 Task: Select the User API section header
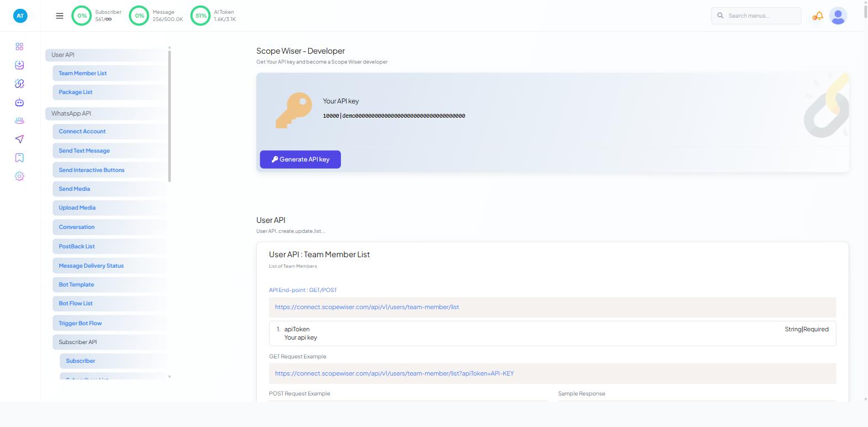tap(106, 55)
